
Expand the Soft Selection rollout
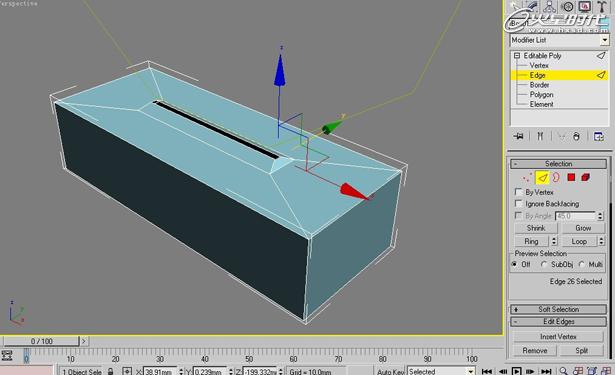(558, 309)
